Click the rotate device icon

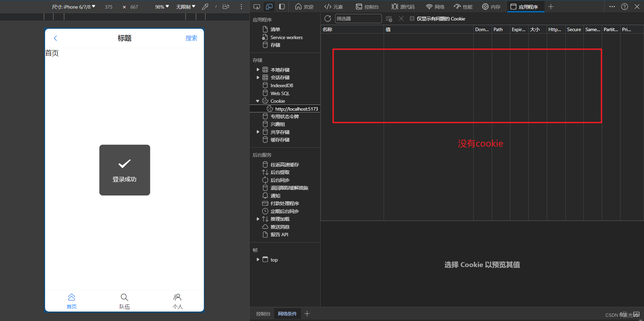226,7
